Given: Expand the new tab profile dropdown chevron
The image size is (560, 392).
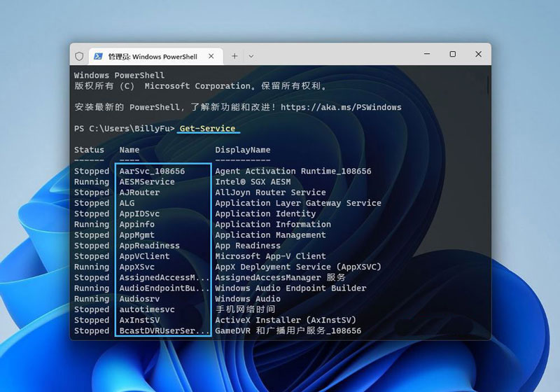Looking at the screenshot, I should click(x=251, y=56).
